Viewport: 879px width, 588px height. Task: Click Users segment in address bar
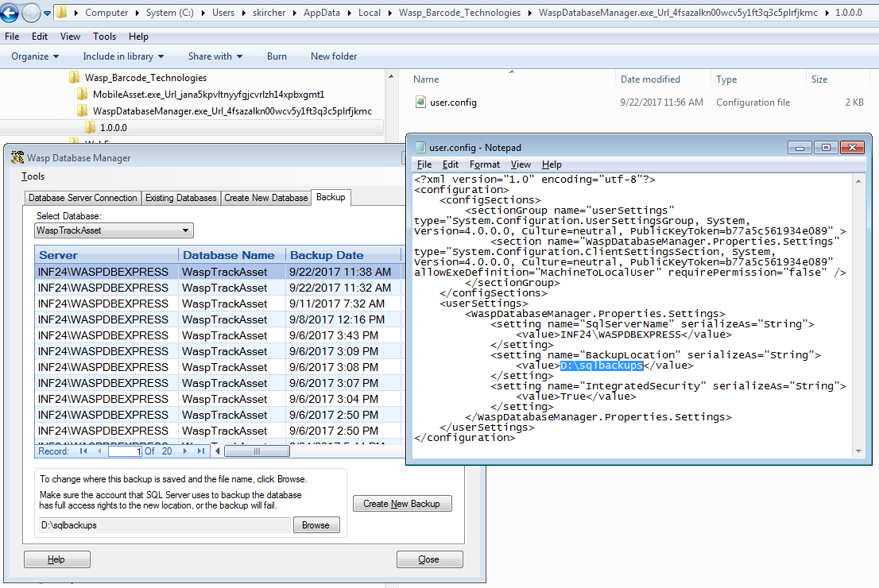[223, 13]
